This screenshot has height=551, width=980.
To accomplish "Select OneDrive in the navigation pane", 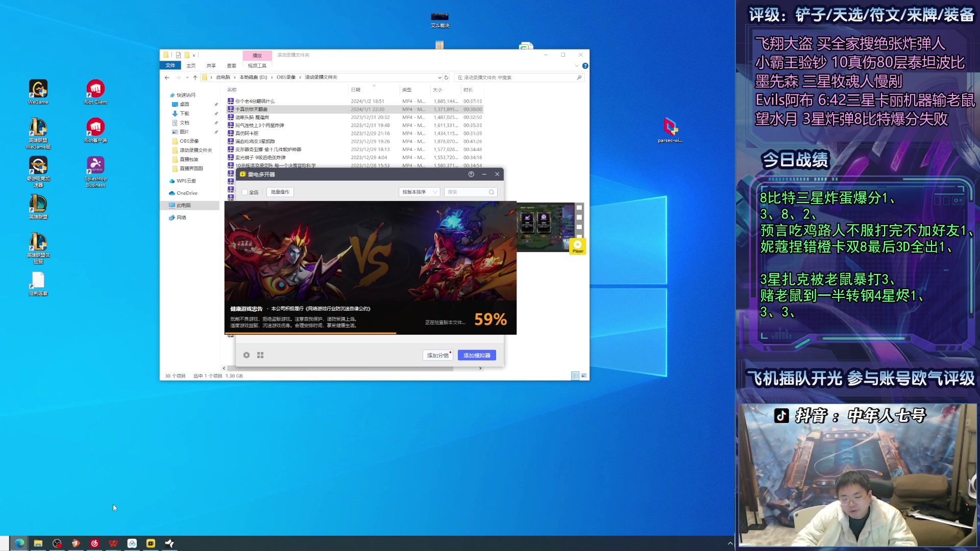I will (x=187, y=193).
